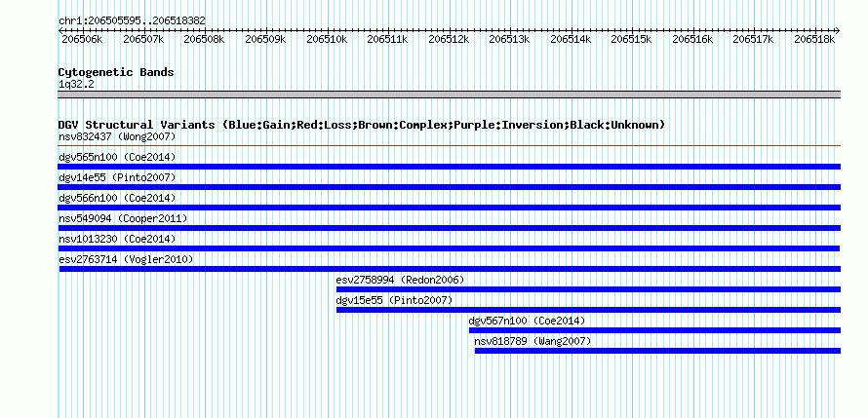Click the 206506k ruler tick label

point(82,39)
